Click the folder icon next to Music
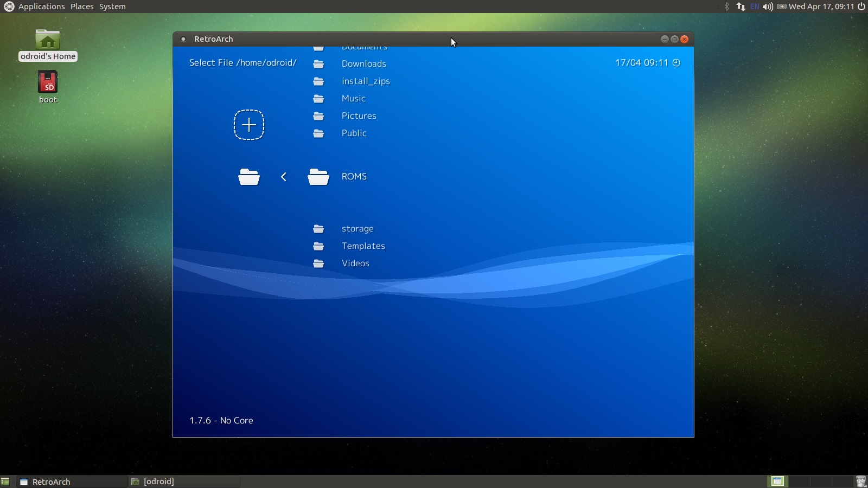 (x=318, y=99)
